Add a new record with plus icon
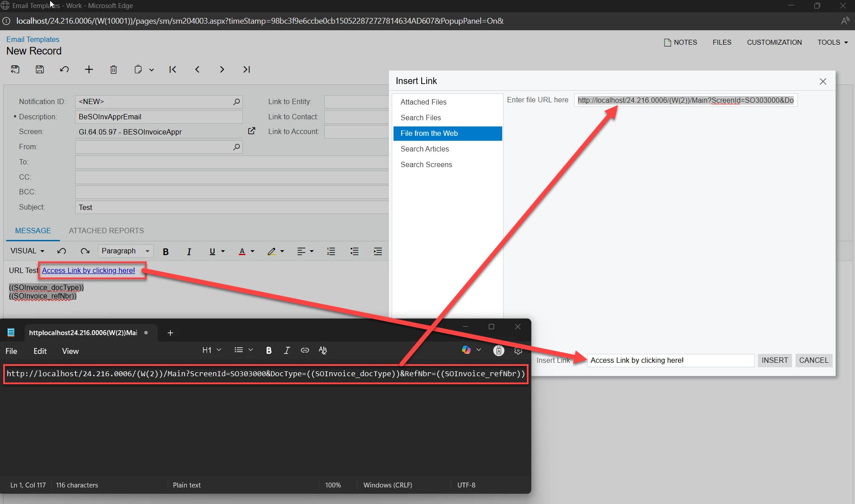This screenshot has width=855, height=504. point(89,69)
